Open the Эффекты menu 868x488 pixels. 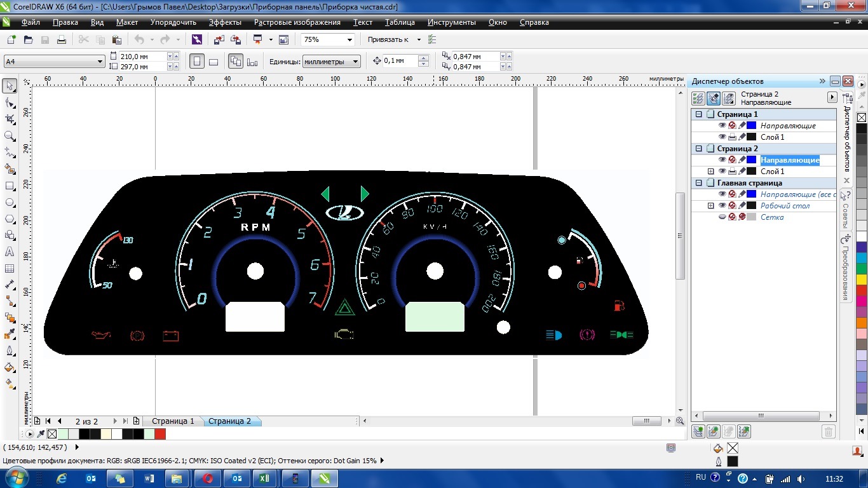[225, 22]
